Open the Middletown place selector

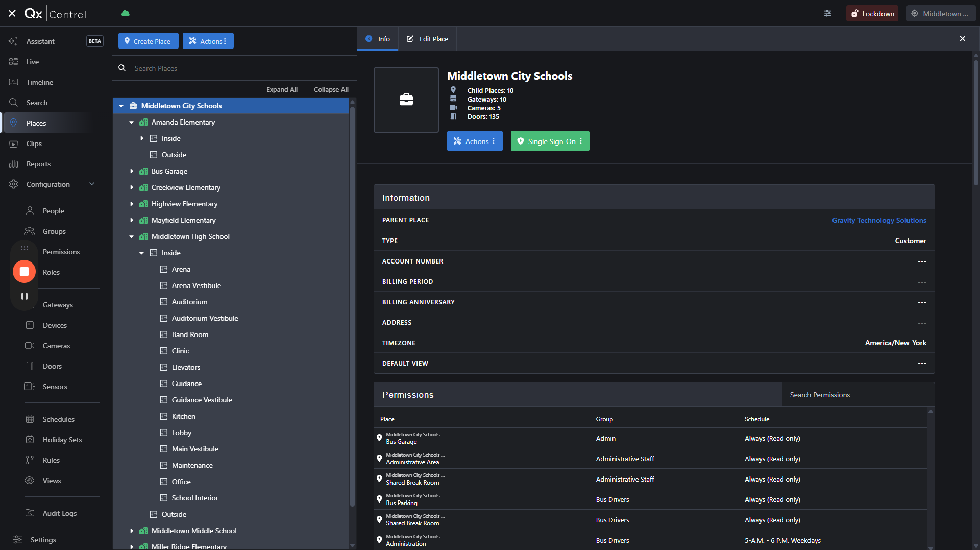(x=941, y=14)
